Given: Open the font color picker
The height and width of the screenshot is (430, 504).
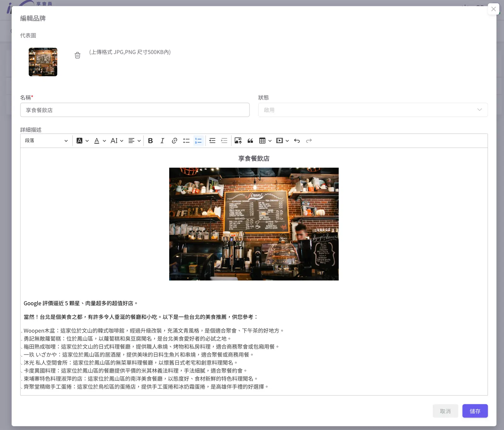Looking at the screenshot, I should (x=100, y=141).
